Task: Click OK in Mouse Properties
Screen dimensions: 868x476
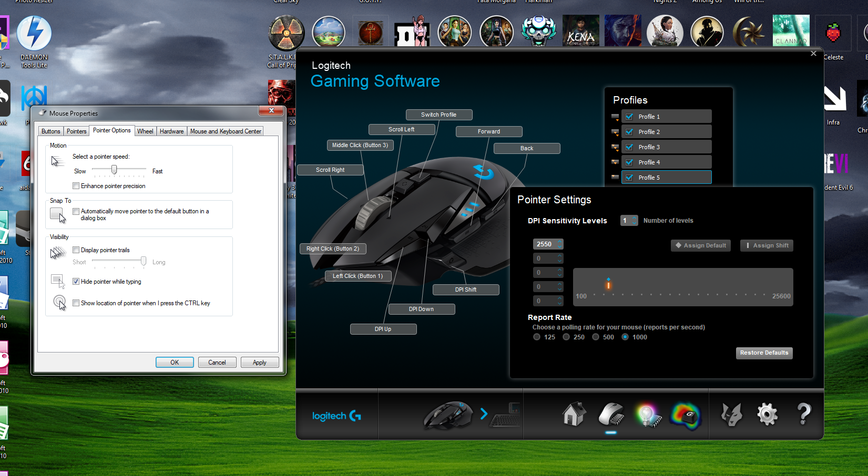Action: pos(175,363)
